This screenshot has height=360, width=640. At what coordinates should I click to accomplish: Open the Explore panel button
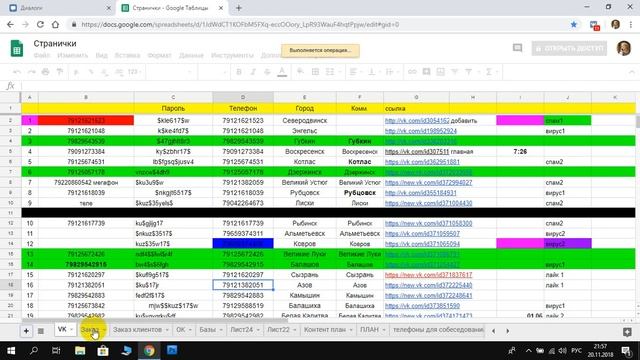[627, 332]
